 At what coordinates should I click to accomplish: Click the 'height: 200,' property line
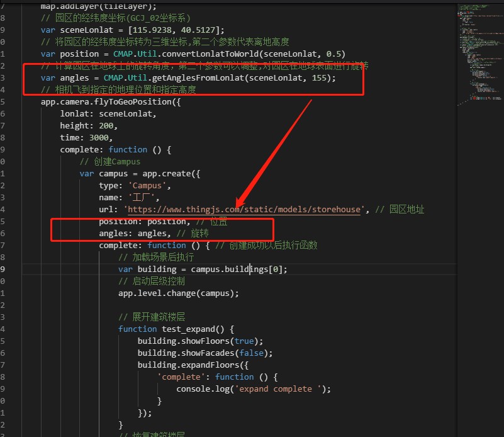click(x=89, y=126)
